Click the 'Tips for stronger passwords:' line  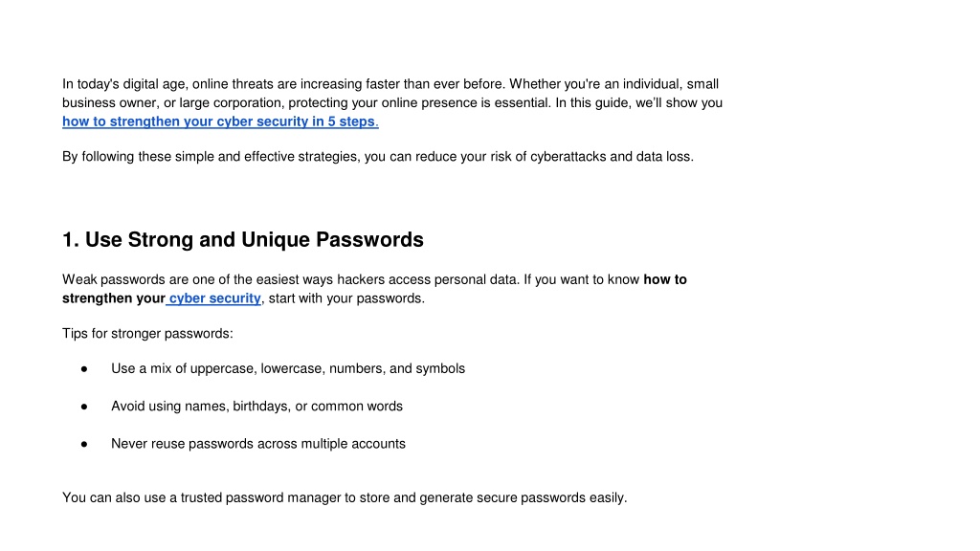point(147,334)
